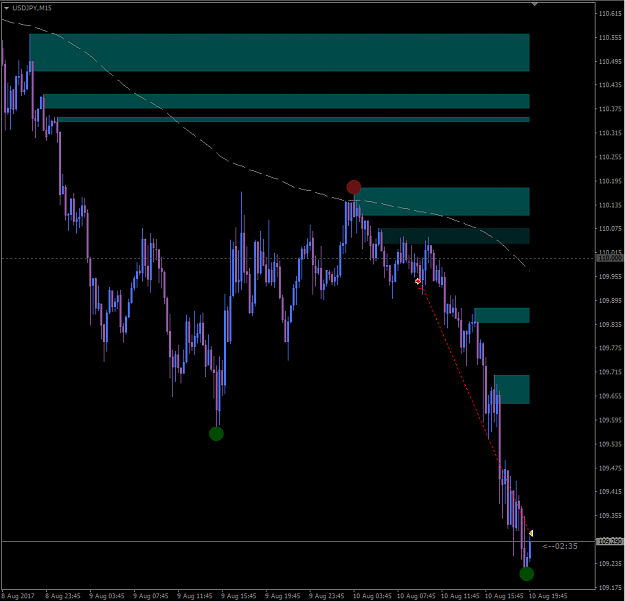Click the 10 Aug 11:45 time label

tap(460, 596)
